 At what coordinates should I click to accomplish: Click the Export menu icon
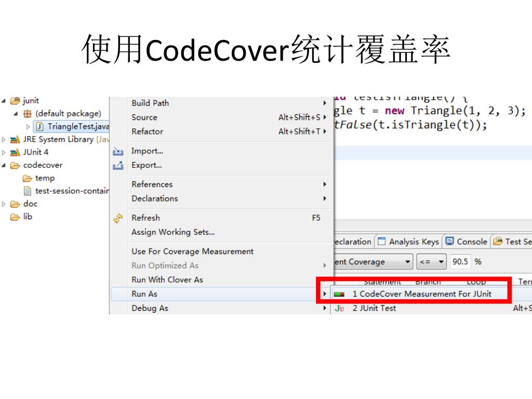click(118, 165)
